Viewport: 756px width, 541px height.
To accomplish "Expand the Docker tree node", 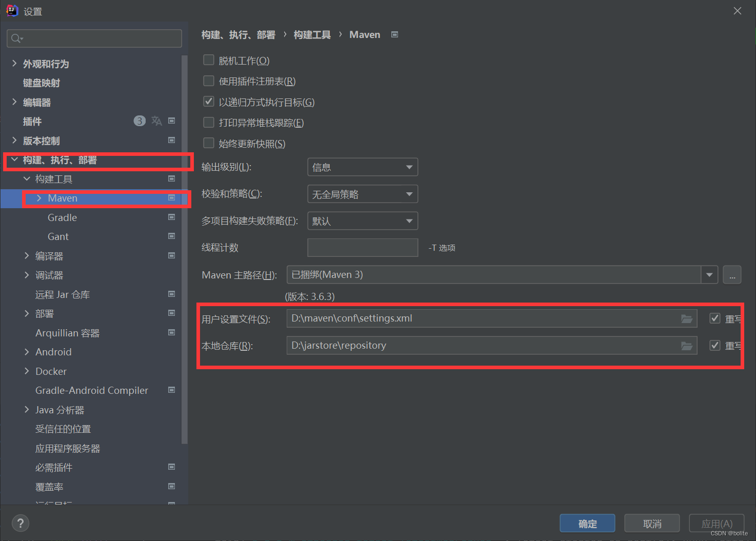I will click(27, 371).
